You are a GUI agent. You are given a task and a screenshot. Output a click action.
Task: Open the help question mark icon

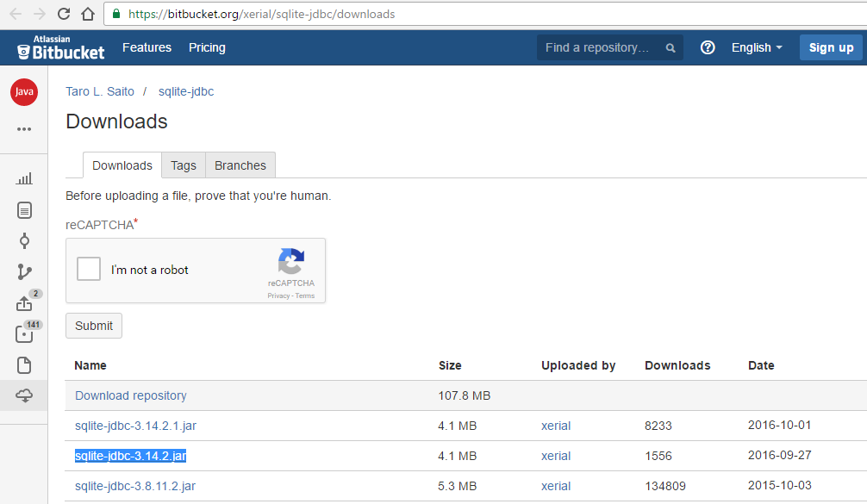pyautogui.click(x=708, y=47)
